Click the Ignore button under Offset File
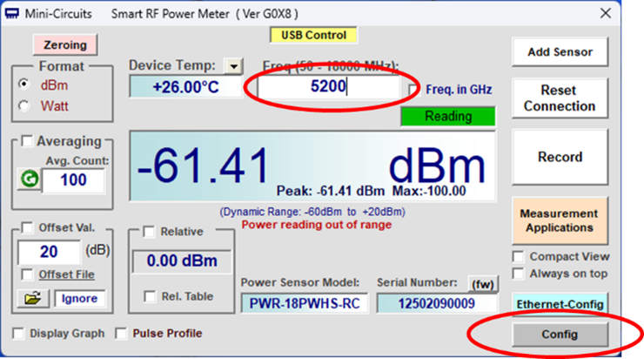644x359 pixels. (x=79, y=298)
